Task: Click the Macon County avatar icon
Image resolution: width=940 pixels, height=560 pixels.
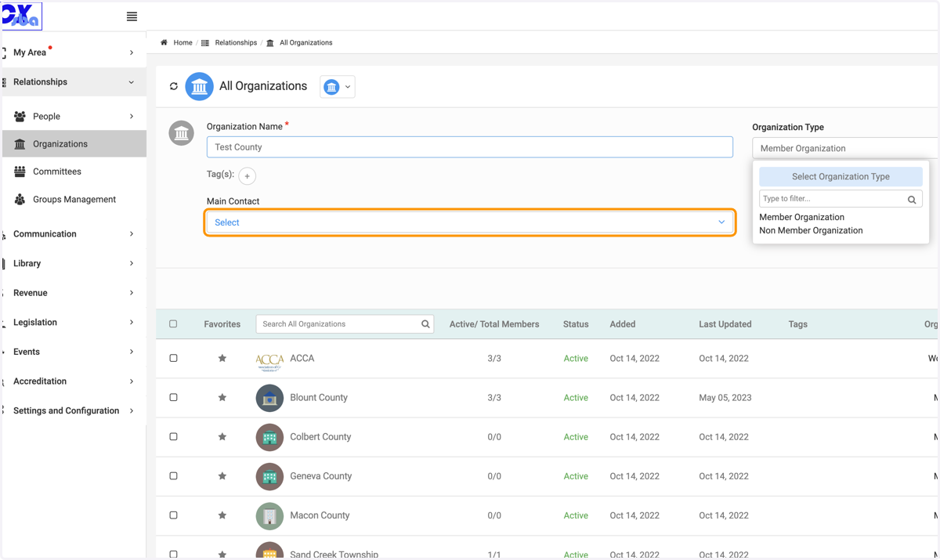Action: [x=269, y=515]
